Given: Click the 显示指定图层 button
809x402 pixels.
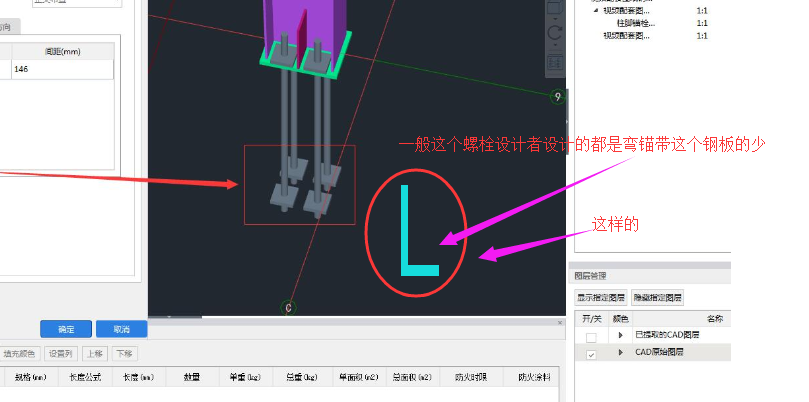Looking at the screenshot, I should (601, 297).
